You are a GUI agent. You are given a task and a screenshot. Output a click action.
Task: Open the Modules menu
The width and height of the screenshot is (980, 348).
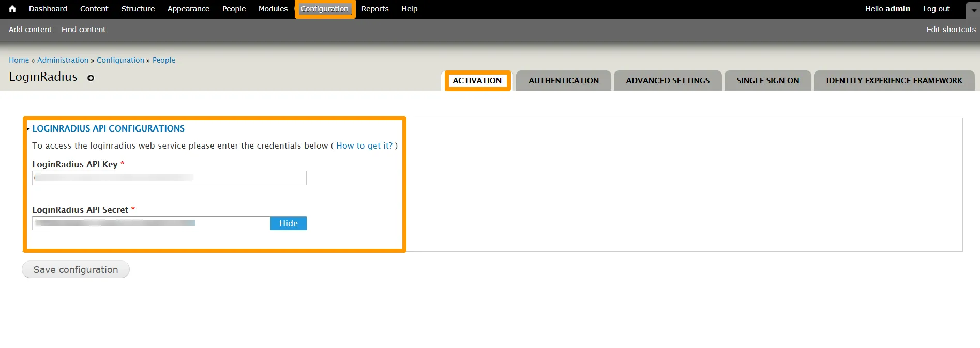point(273,9)
